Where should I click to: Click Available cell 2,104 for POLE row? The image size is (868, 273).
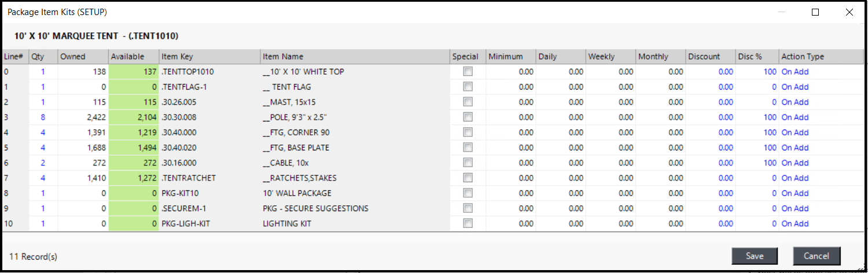pyautogui.click(x=142, y=117)
